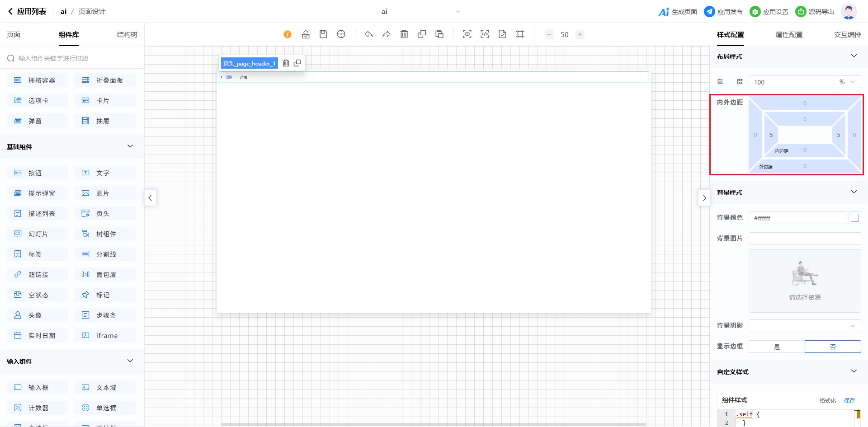Open the width unit % dropdown
Image resolution: width=868 pixels, height=427 pixels.
847,82
